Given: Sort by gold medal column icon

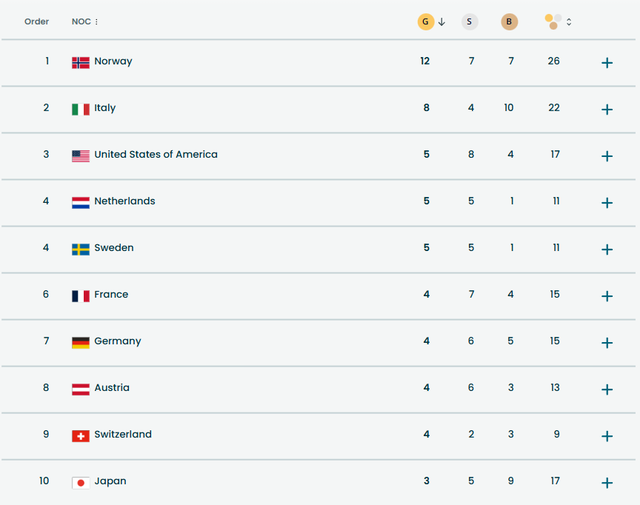Looking at the screenshot, I should coord(426,21).
